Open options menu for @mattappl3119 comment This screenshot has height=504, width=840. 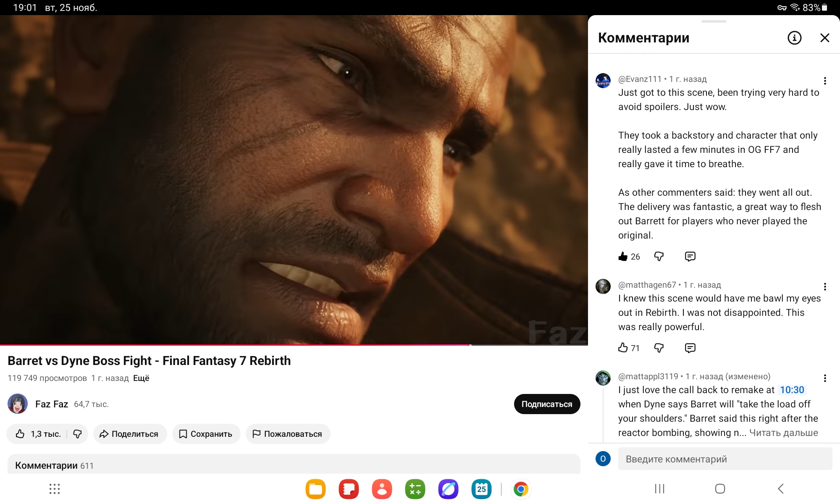pyautogui.click(x=825, y=378)
